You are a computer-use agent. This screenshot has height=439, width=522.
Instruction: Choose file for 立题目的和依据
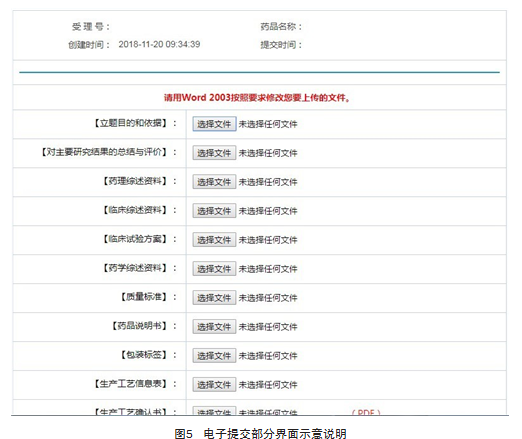pyautogui.click(x=214, y=124)
